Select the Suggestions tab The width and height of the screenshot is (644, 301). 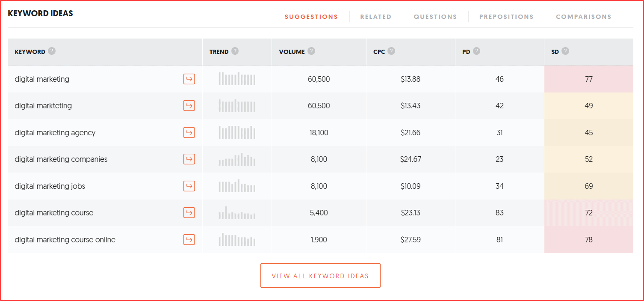pos(311,17)
